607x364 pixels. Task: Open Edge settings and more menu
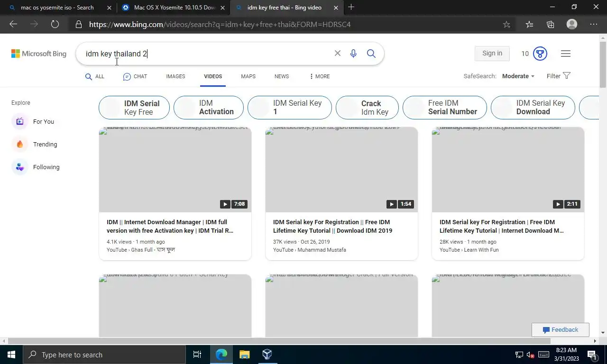[x=594, y=24]
